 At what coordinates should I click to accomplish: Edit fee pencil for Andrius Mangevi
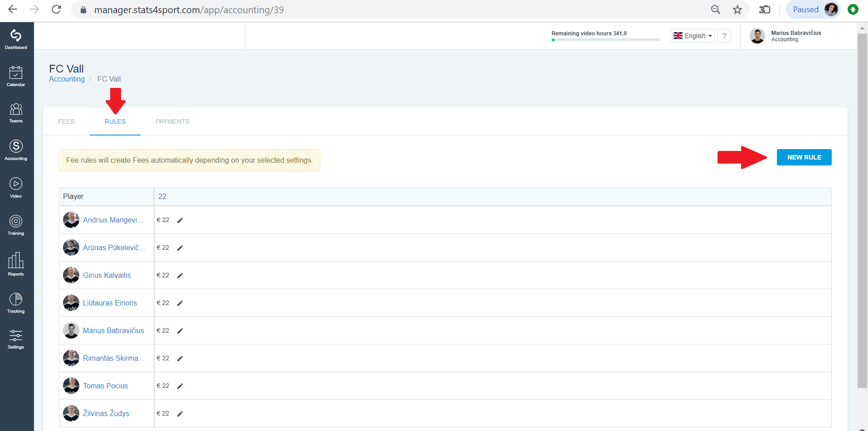click(180, 220)
